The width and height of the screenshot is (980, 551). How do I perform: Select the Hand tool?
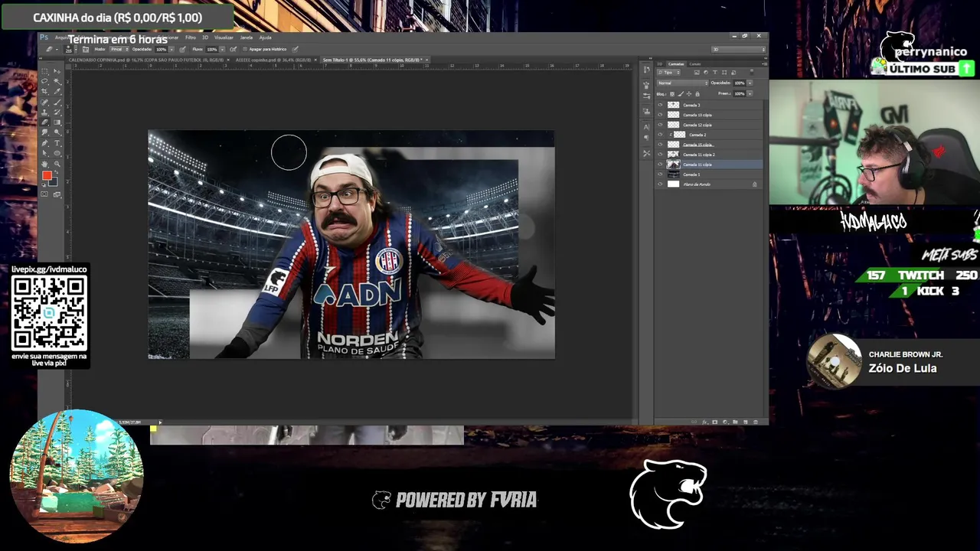[44, 164]
